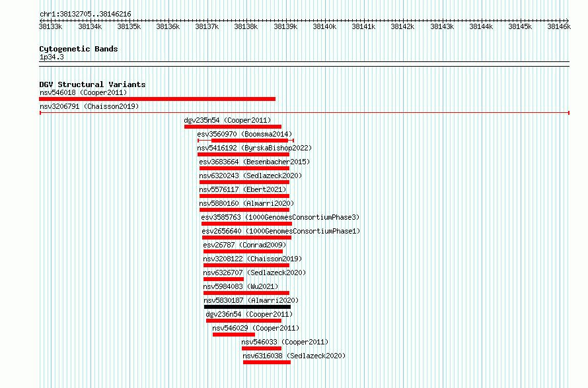Open esv2656640 (1000GenomesConsortiumPhase1) entry

pos(281,231)
